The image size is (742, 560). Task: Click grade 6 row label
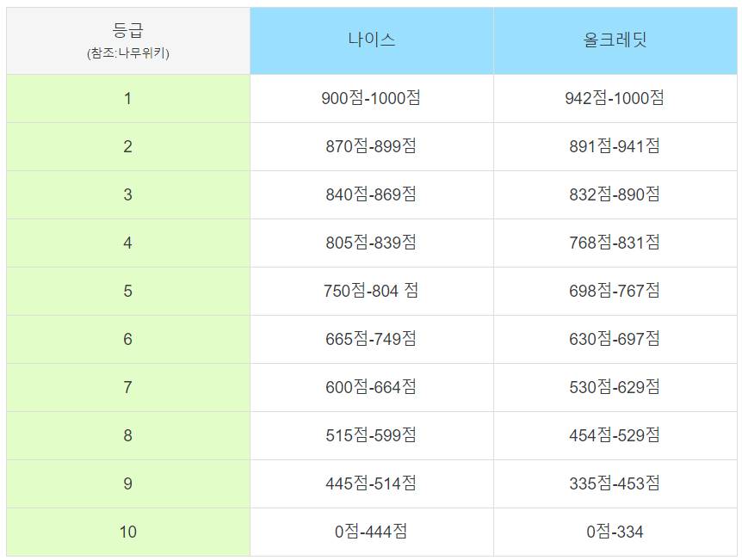click(x=128, y=340)
